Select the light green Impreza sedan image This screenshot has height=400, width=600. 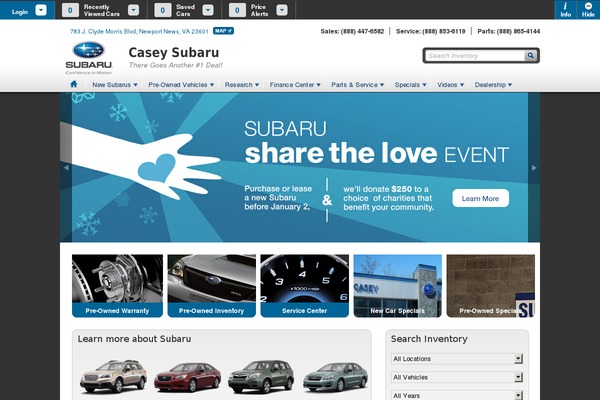tap(336, 377)
